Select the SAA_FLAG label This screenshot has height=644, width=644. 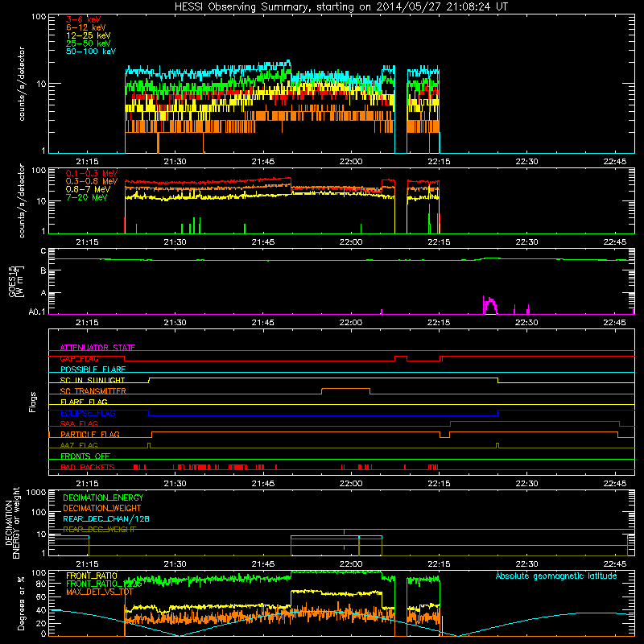pyautogui.click(x=79, y=423)
